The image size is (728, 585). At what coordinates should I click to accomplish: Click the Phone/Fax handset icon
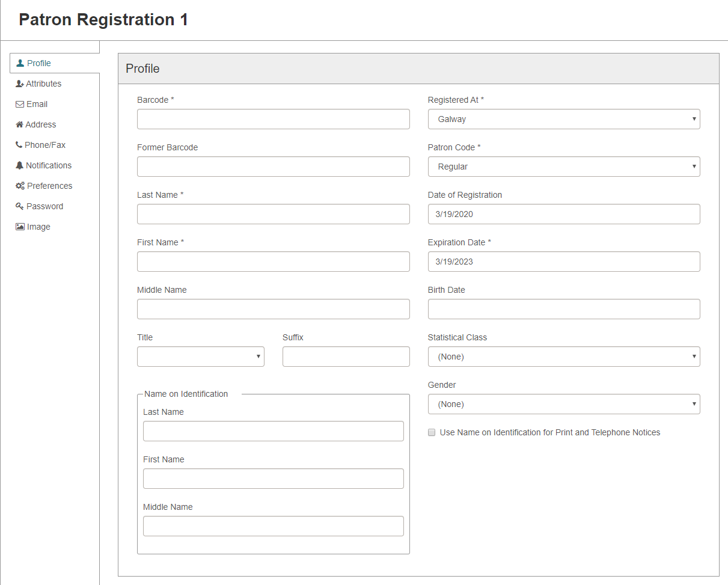coord(19,145)
